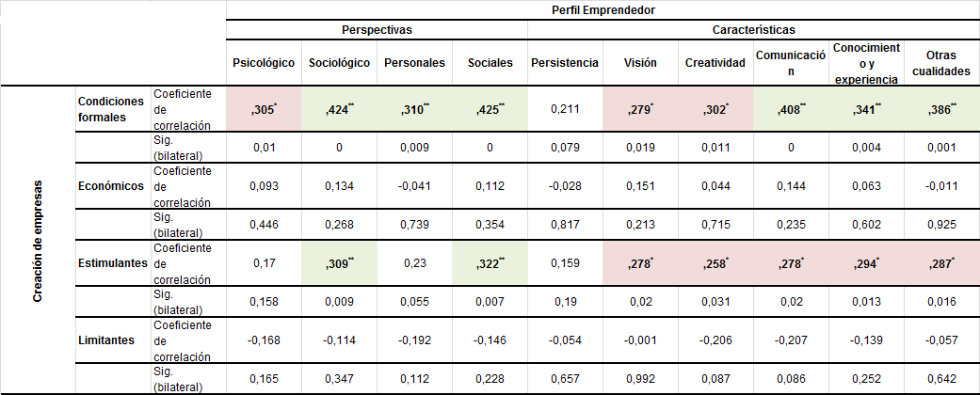Screen dimensions: 980x395
Task: Select the Condiciones formales row label
Action: pos(111,108)
